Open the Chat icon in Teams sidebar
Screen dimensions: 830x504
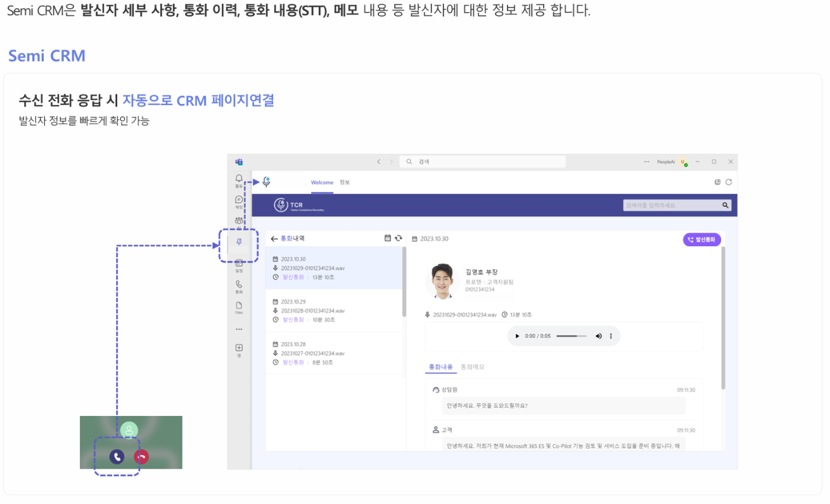(239, 200)
